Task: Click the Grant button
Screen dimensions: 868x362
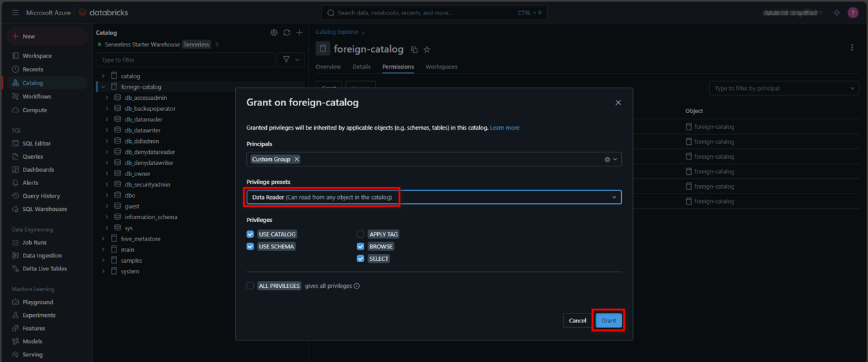Action: (608, 320)
